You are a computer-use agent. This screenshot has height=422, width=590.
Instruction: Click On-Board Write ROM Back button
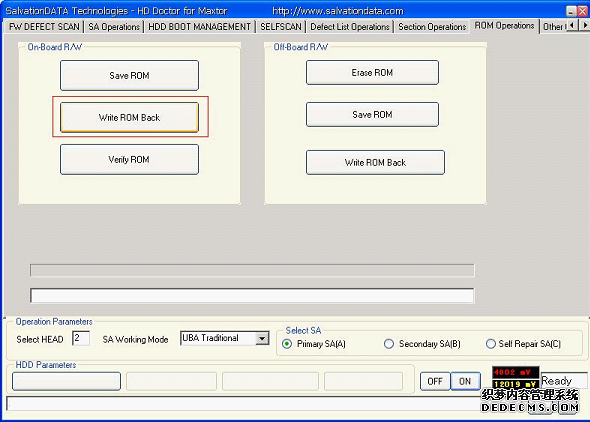coord(129,117)
